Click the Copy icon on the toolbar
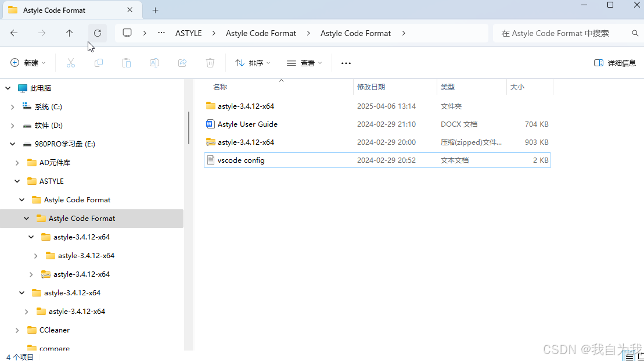Viewport: 644px width, 361px height. [x=98, y=63]
